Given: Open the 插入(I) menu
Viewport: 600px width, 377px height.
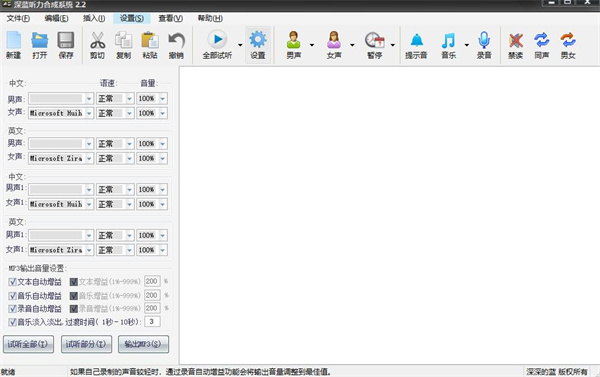Looking at the screenshot, I should 94,18.
